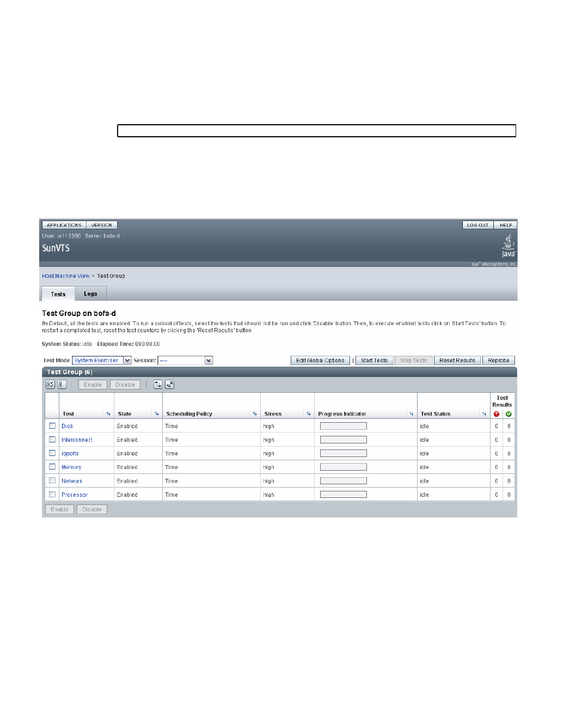Open the Session dropdown
This screenshot has width=588, height=706.
pos(185,360)
